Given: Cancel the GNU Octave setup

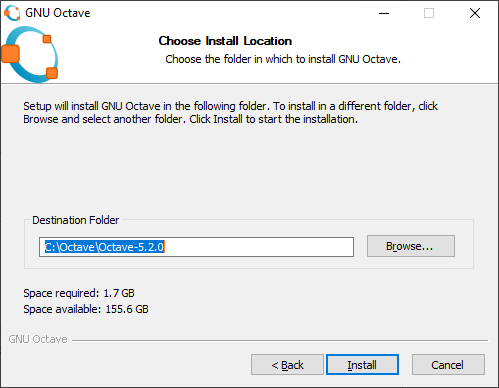Looking at the screenshot, I should point(448,365).
